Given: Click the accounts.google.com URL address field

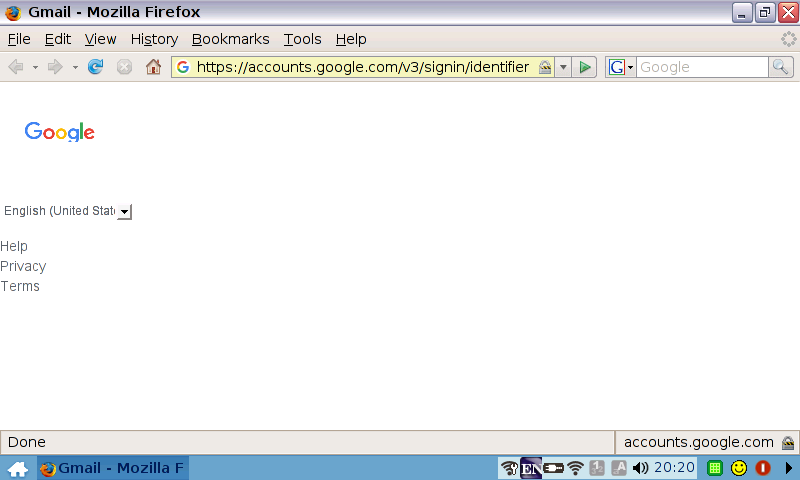Looking at the screenshot, I should click(363, 67).
